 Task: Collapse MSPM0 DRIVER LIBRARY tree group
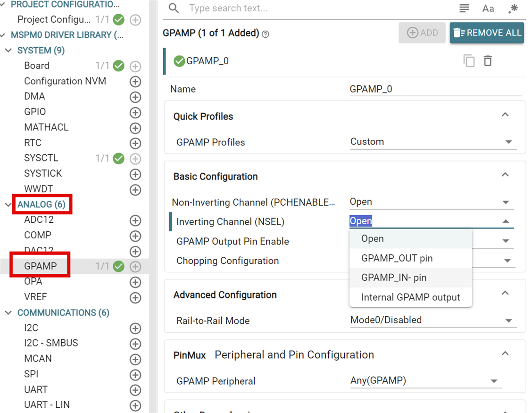[3, 35]
